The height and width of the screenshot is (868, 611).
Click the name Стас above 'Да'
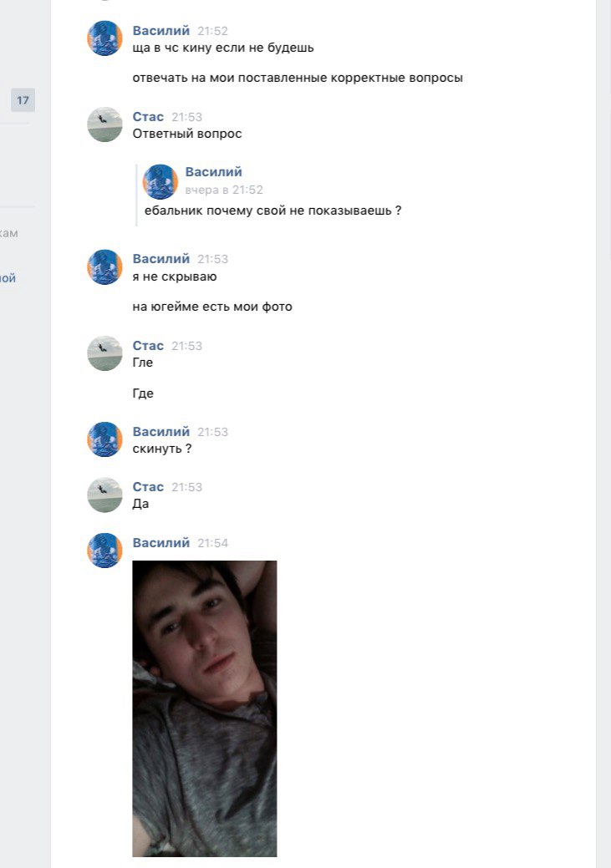(x=148, y=486)
